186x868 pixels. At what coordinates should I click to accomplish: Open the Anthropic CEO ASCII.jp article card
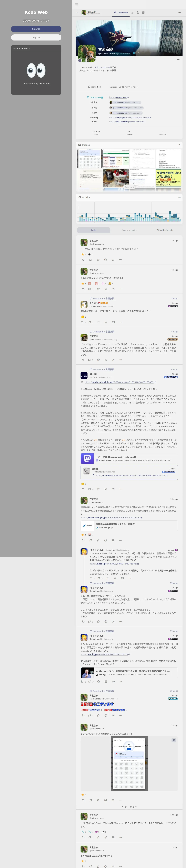click(129, 673)
